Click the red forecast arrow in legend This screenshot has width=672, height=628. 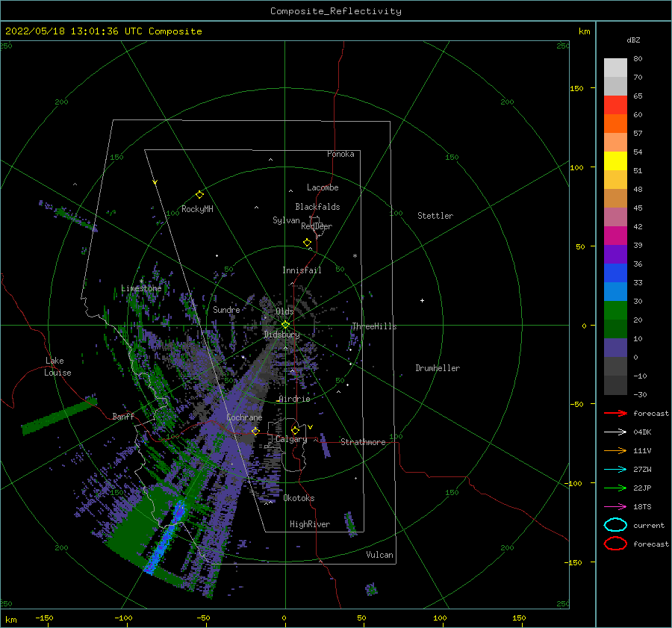pos(615,413)
